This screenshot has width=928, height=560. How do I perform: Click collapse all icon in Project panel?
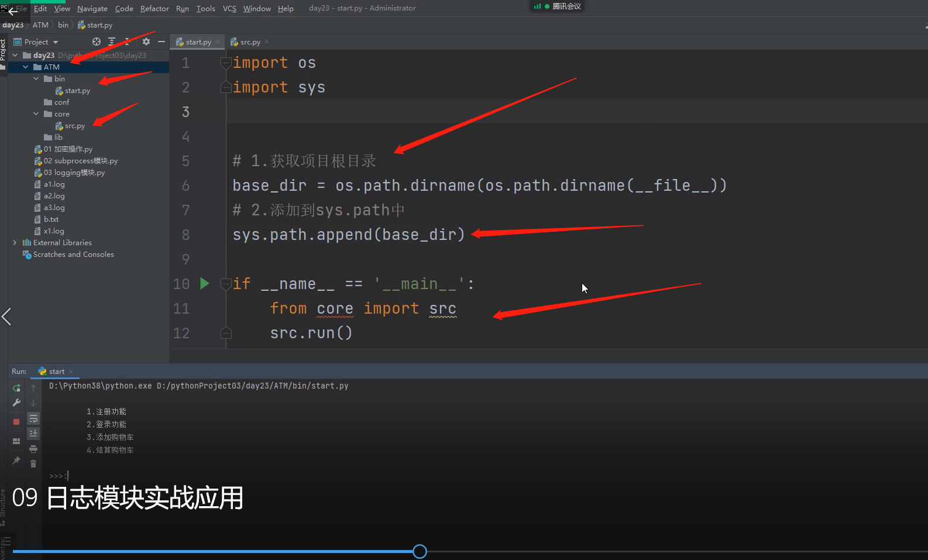[127, 42]
